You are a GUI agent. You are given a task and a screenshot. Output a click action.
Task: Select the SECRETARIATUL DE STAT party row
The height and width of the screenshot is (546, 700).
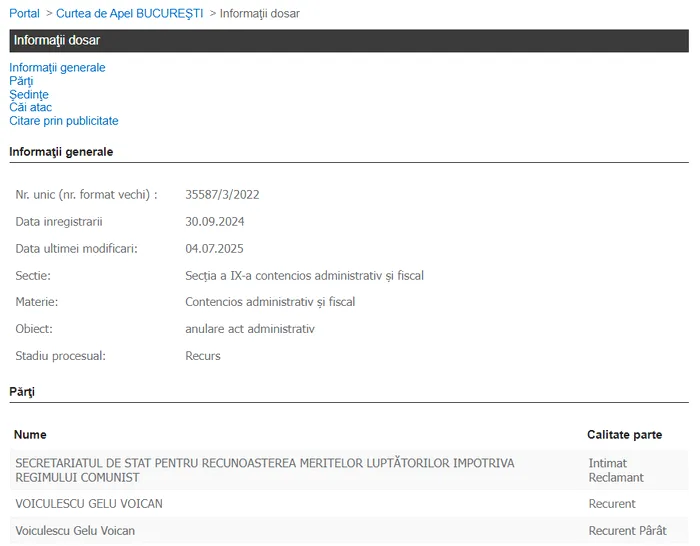coord(264,470)
